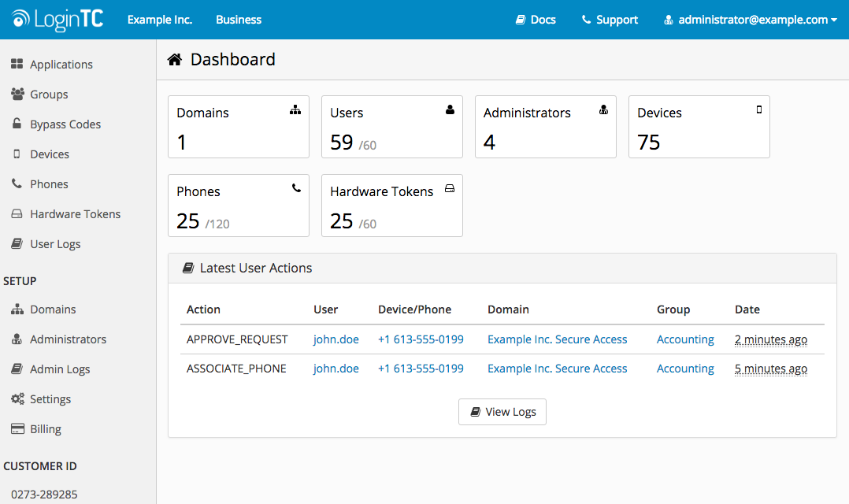This screenshot has width=849, height=504.
Task: Open the Users count card
Action: [x=392, y=127]
